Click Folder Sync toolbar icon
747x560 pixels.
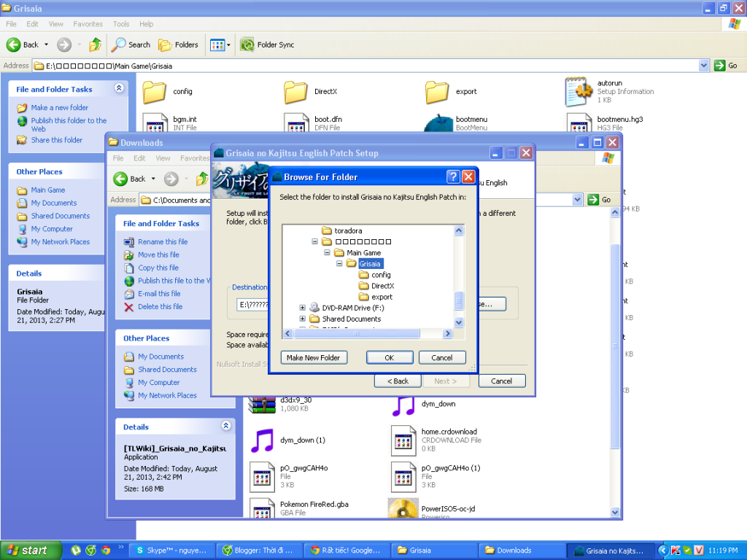click(247, 44)
